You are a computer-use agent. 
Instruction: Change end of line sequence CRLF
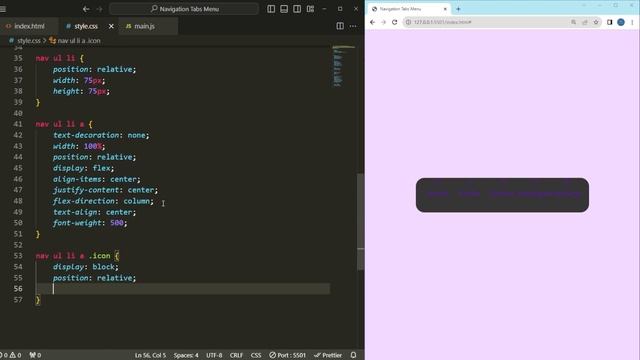click(x=236, y=355)
